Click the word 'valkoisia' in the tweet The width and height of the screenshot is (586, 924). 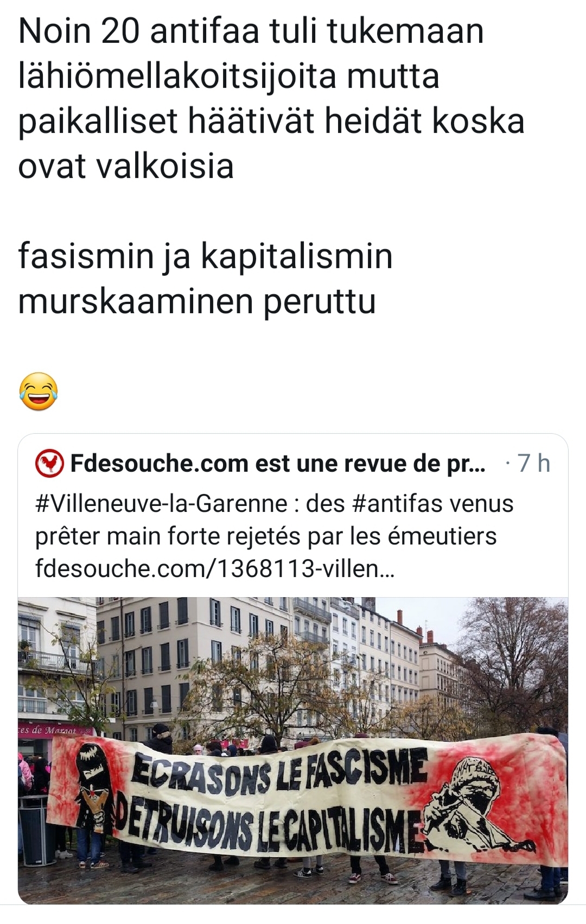coord(164,166)
